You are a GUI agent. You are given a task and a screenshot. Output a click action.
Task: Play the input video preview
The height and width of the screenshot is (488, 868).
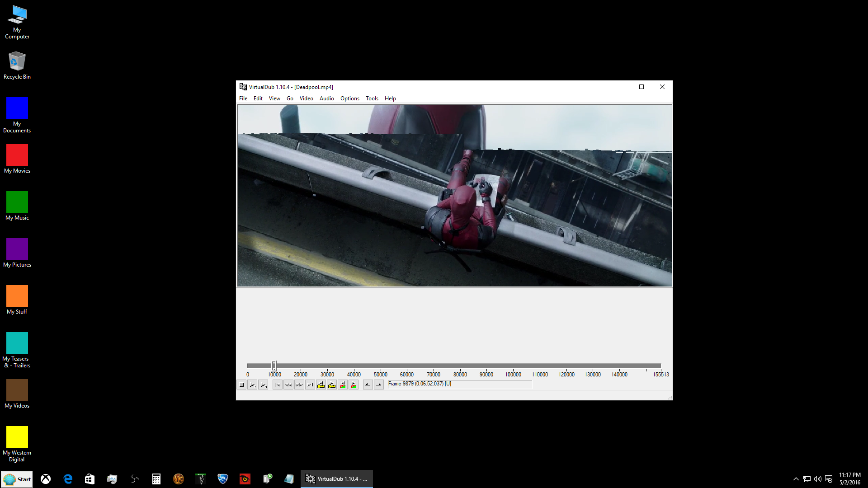253,385
